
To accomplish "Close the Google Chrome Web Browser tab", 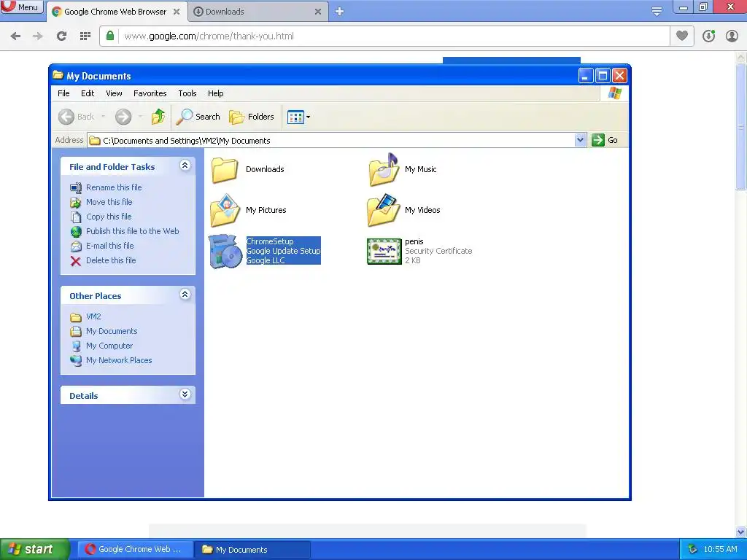I will coord(177,12).
